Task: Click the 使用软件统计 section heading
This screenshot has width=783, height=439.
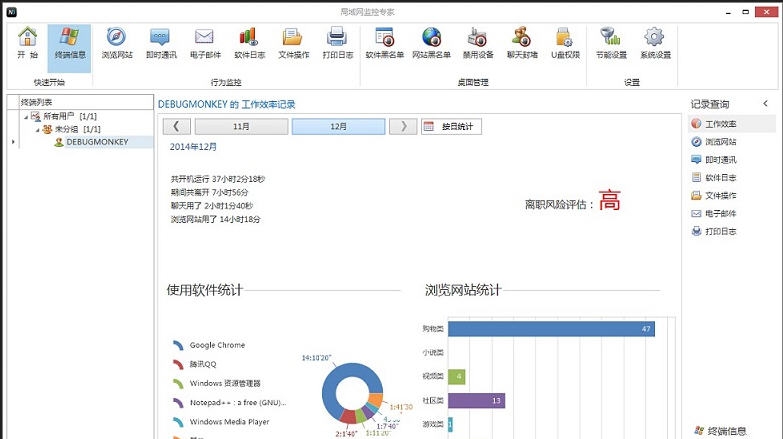Action: point(205,290)
